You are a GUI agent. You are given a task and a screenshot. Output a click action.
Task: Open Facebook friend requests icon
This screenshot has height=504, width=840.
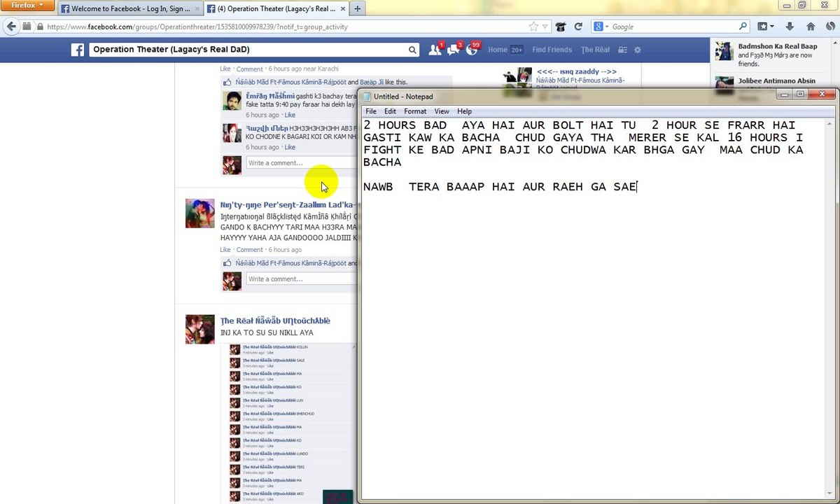(x=435, y=49)
